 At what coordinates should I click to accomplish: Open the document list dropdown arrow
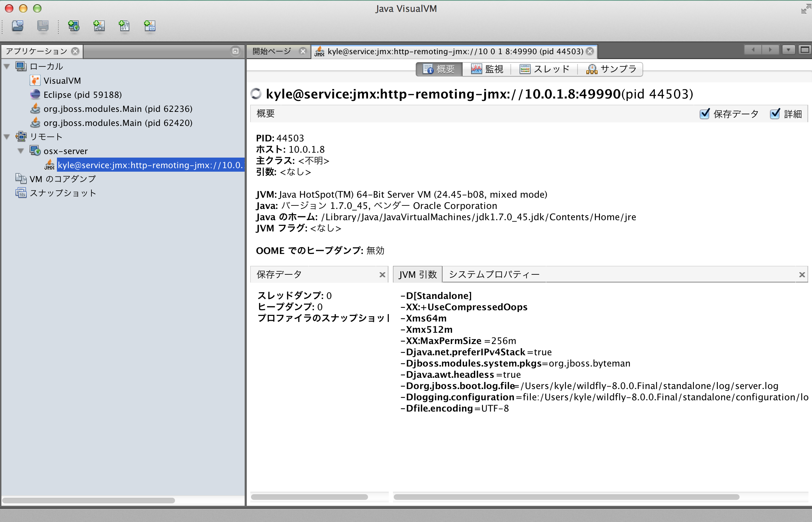point(788,50)
